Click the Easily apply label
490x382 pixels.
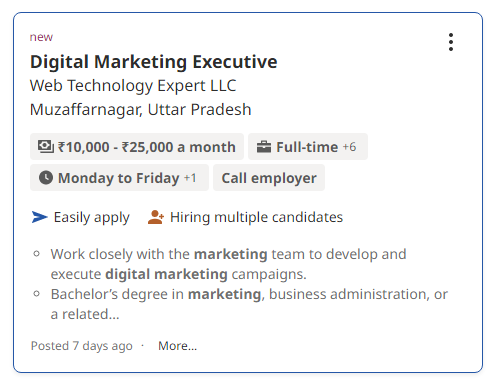pyautogui.click(x=92, y=217)
